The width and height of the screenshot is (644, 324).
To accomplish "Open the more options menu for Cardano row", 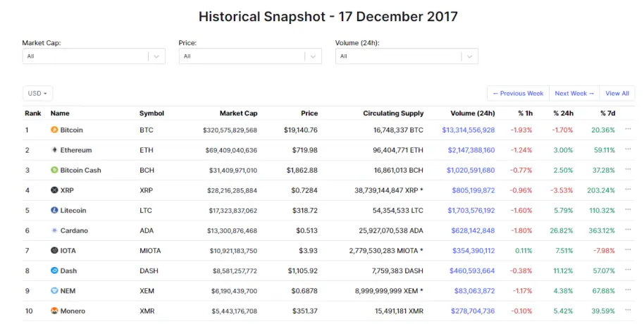I will tap(628, 230).
